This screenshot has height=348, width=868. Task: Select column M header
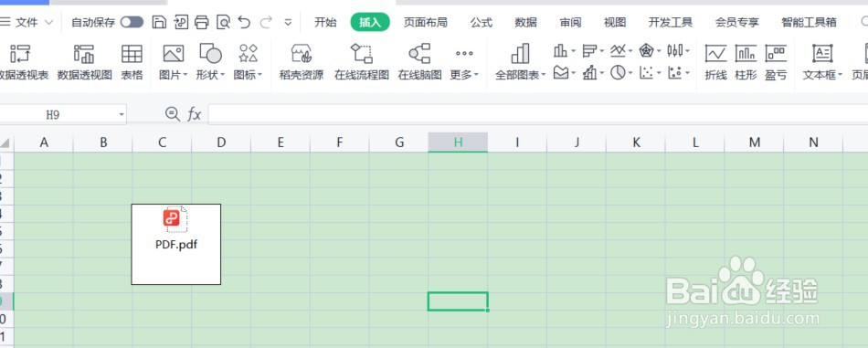click(754, 142)
